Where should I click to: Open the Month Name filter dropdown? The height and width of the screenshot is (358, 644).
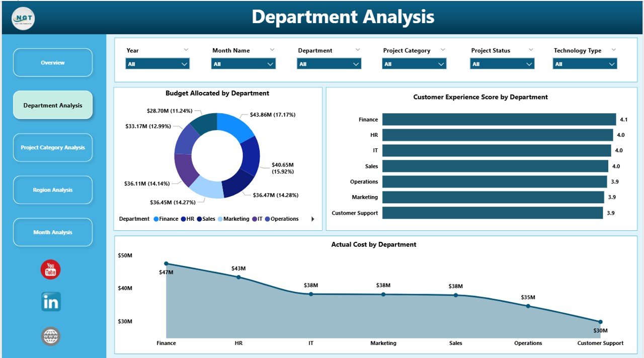[x=270, y=64]
